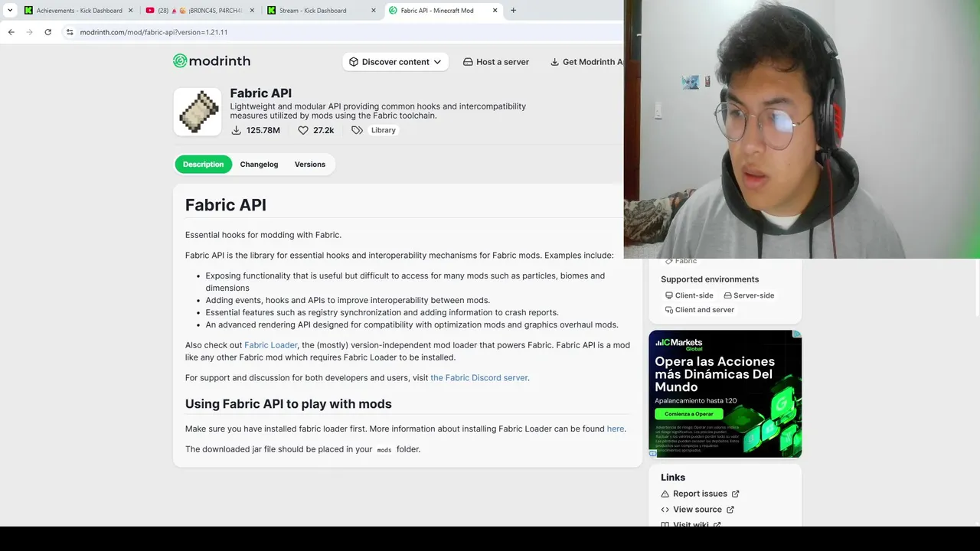Open the View source link
Viewport: 980px width, 551px height.
(x=697, y=510)
